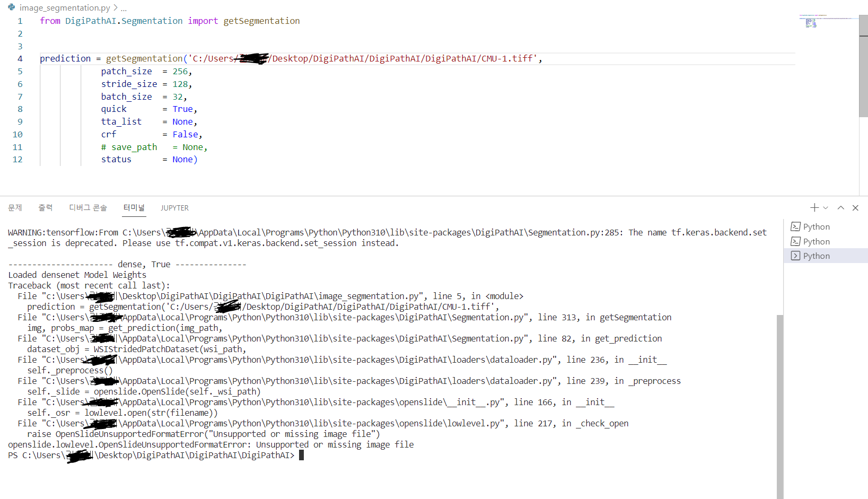Click the prediction variable on line 4
The height and width of the screenshot is (499, 868).
(65, 59)
